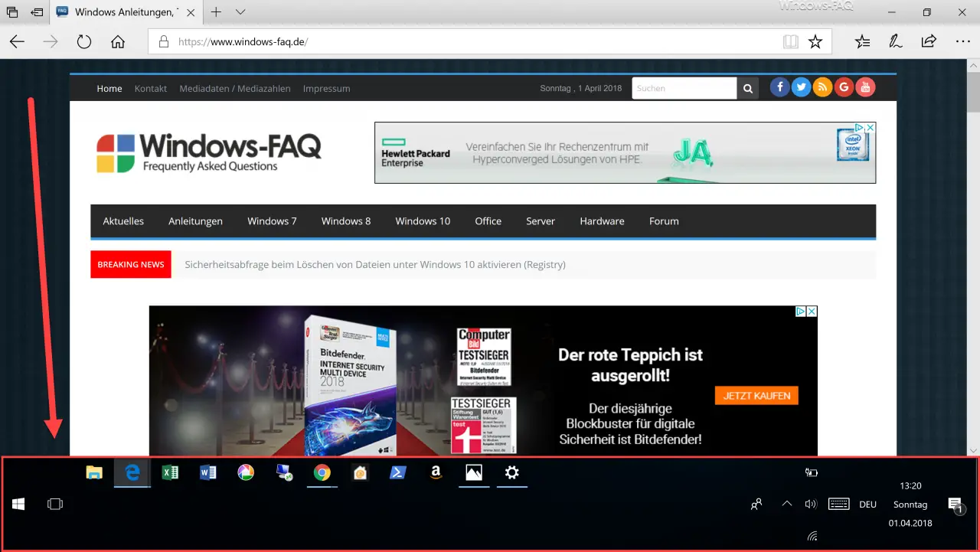Open the Kontakt link
Viewport: 980px width, 552px height.
(x=151, y=89)
